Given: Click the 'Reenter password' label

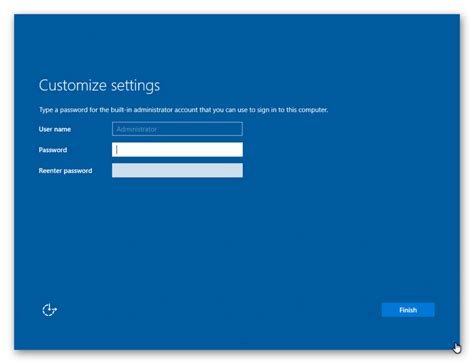Looking at the screenshot, I should [x=65, y=171].
